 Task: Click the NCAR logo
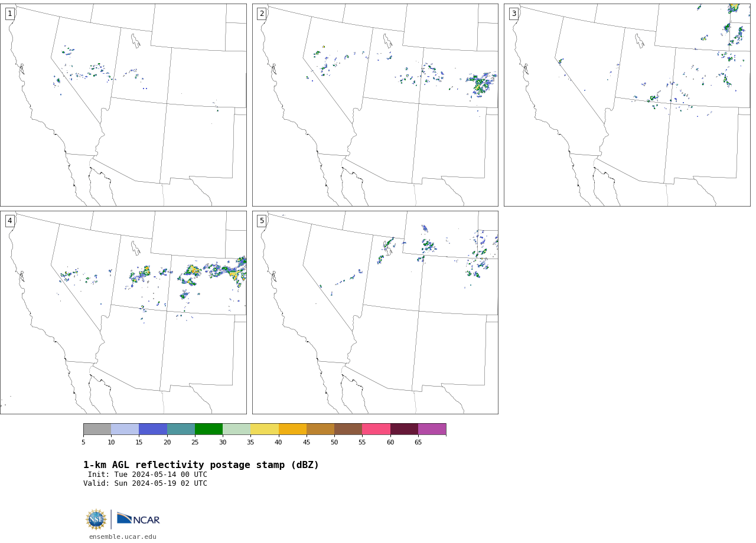point(138,519)
